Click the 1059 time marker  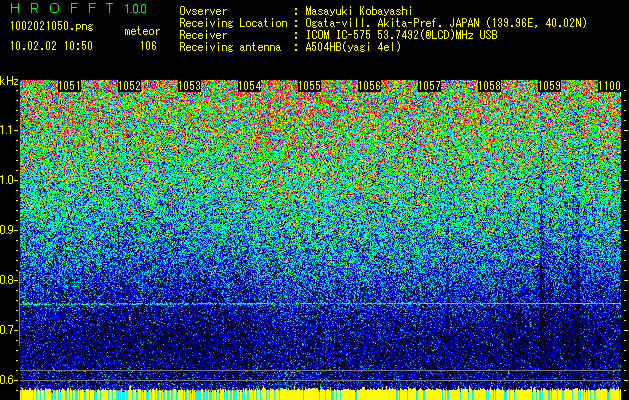(x=549, y=86)
